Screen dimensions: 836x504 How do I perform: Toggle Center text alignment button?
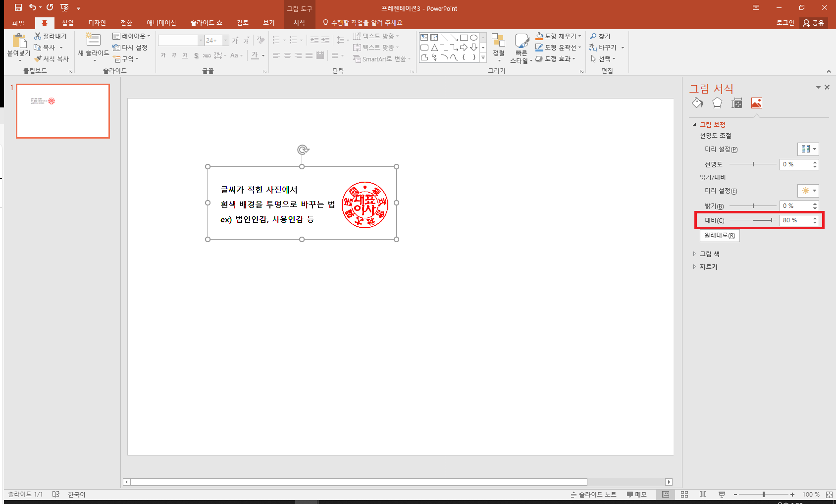pyautogui.click(x=287, y=55)
